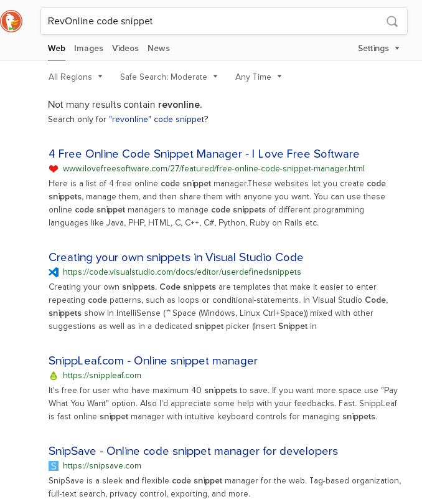The image size is (422, 504).
Task: Open Creating your own snippets in Visual Studio Code
Action: pyautogui.click(x=176, y=257)
